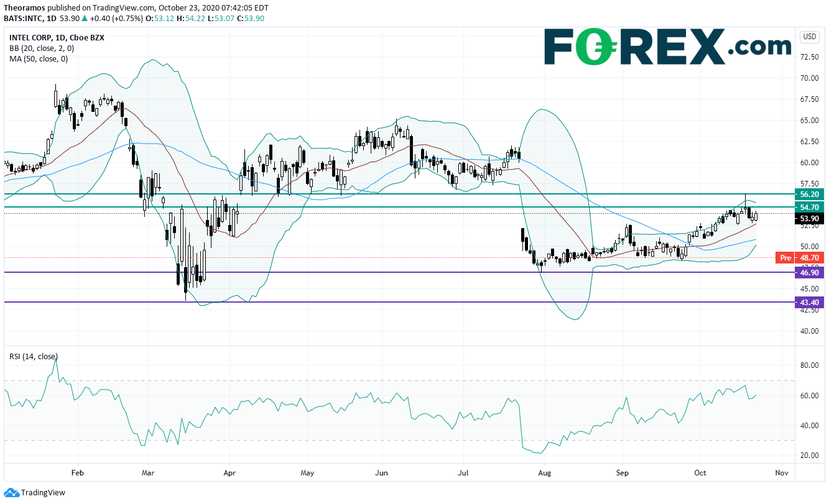Click the 60.00 price axis tick
This screenshot has height=504, width=829.
[809, 162]
